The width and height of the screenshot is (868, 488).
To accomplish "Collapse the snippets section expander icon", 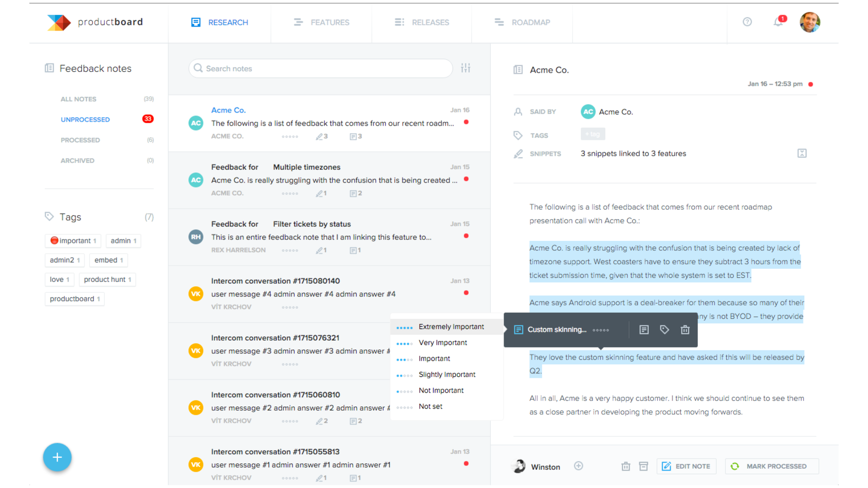I will [802, 153].
